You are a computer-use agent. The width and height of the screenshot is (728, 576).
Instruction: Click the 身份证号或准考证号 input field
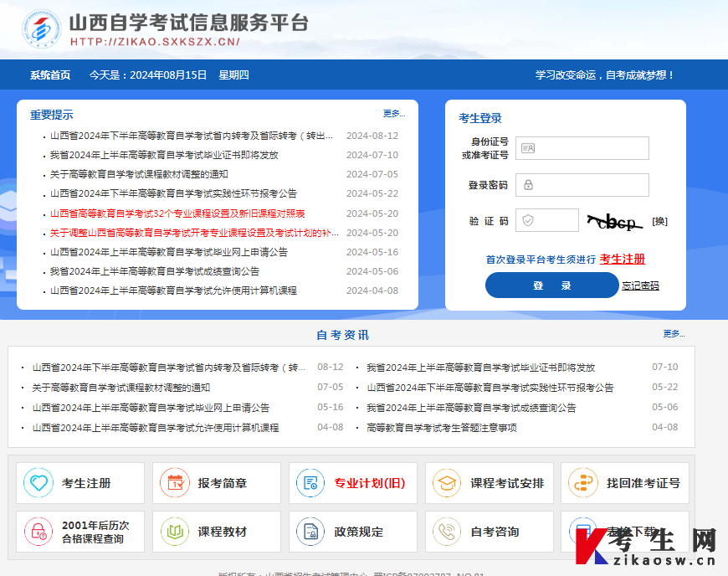point(582,147)
